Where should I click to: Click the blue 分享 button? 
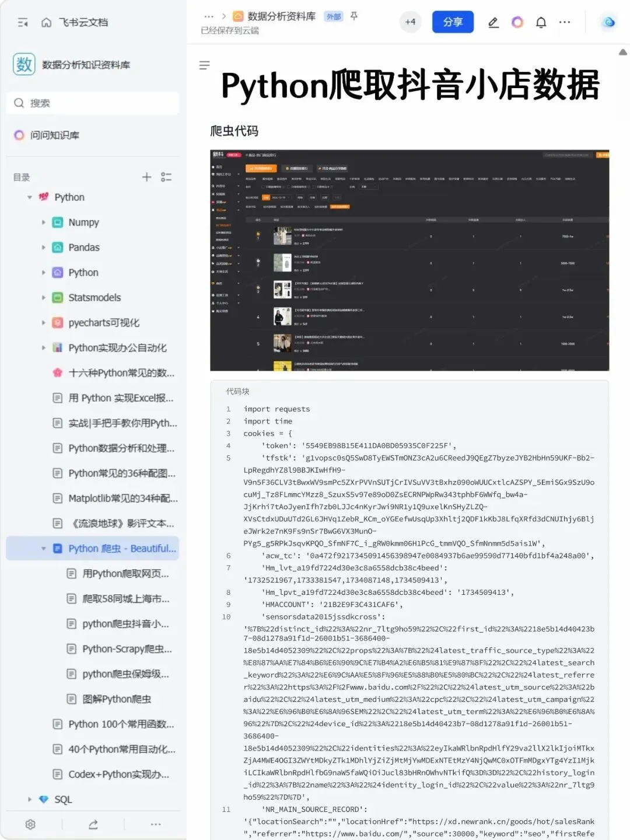(453, 22)
